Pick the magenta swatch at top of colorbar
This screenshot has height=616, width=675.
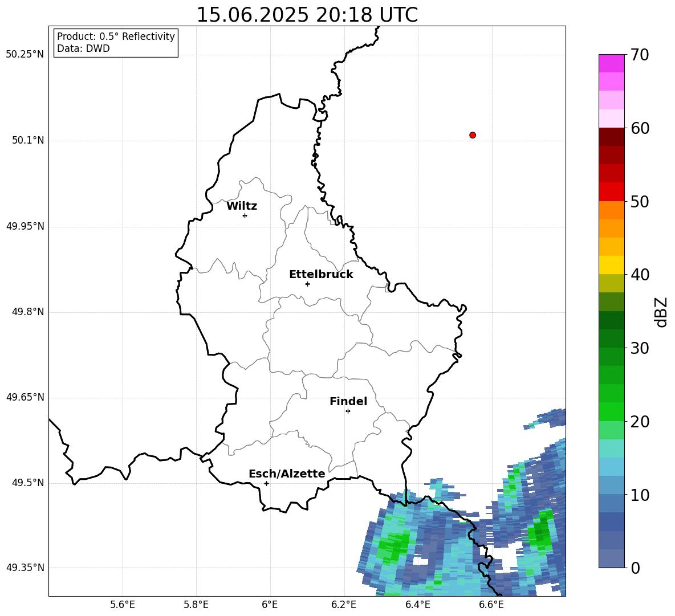[x=612, y=63]
